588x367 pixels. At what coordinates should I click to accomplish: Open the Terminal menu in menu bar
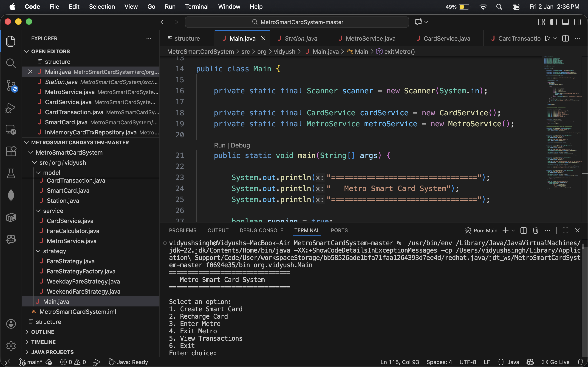click(x=197, y=7)
